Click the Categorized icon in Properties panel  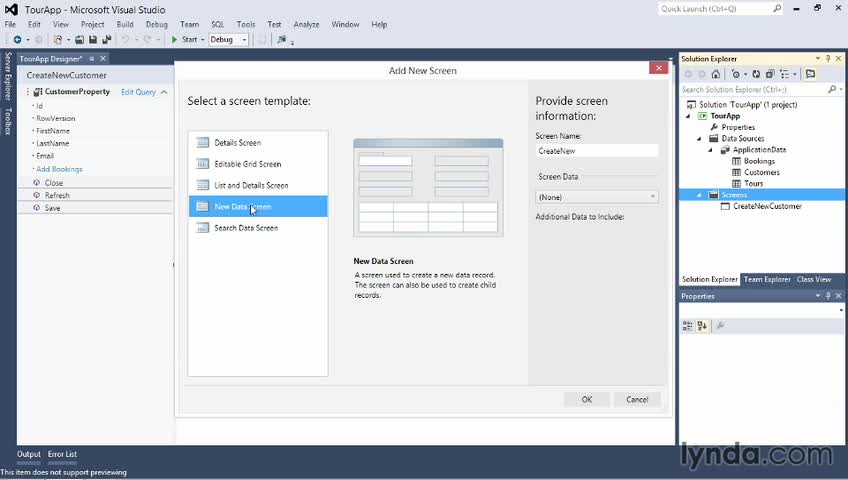[x=687, y=325]
